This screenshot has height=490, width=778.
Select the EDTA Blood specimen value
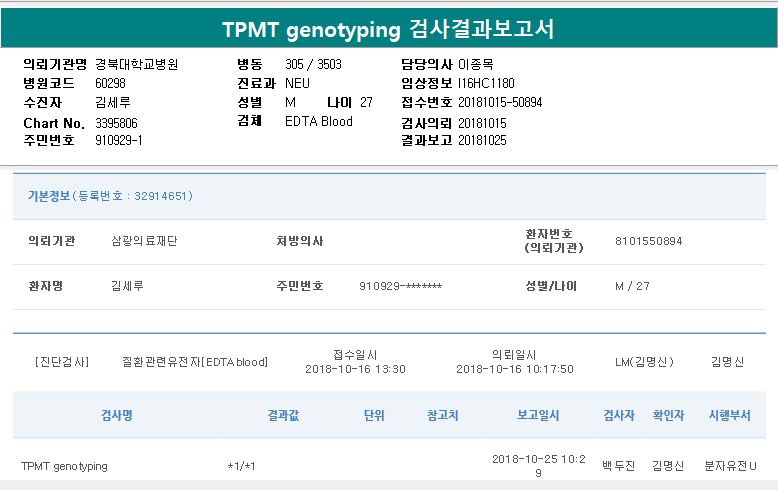[x=319, y=122]
